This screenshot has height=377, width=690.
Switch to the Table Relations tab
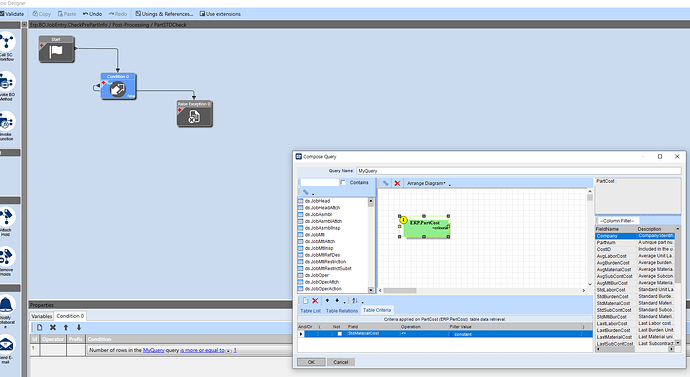342,311
